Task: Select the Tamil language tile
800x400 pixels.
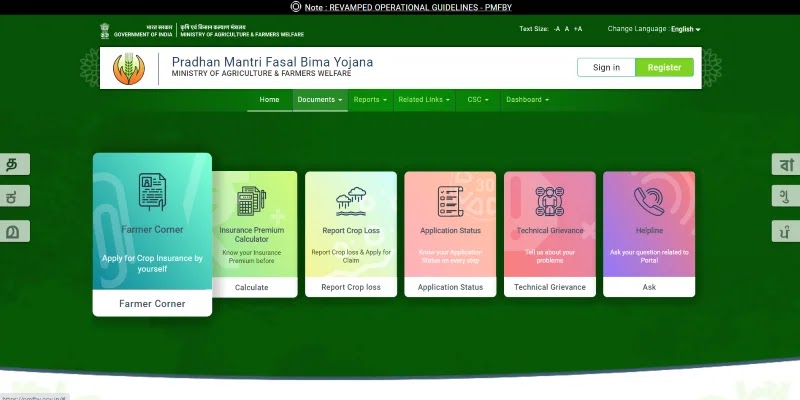Action: [x=15, y=164]
